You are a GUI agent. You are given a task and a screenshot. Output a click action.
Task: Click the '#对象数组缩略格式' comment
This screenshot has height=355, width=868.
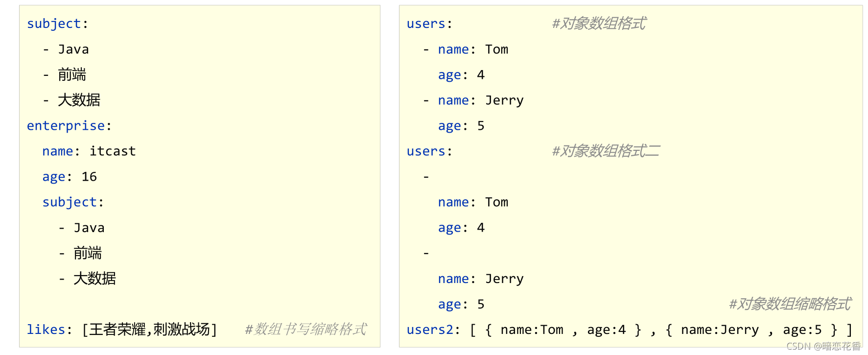coord(790,304)
